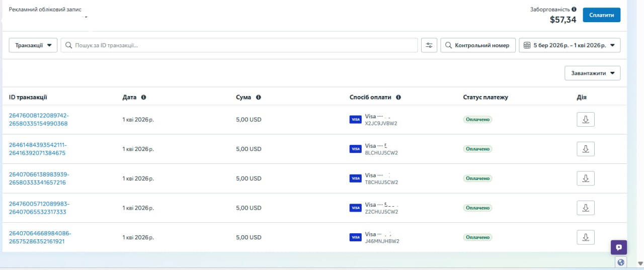Click the Контрольний номер button
Viewport: 644px width, 270px height.
coord(477,45)
